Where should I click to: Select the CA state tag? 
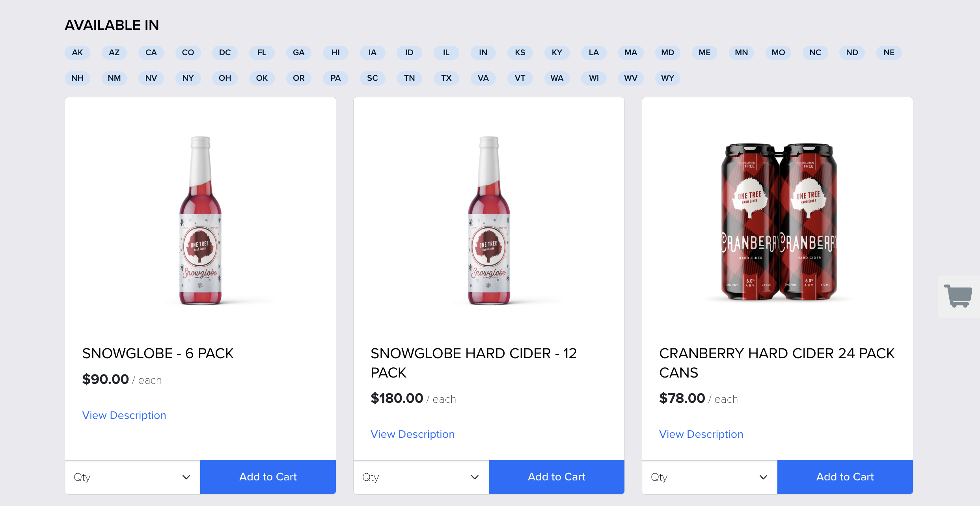point(151,53)
